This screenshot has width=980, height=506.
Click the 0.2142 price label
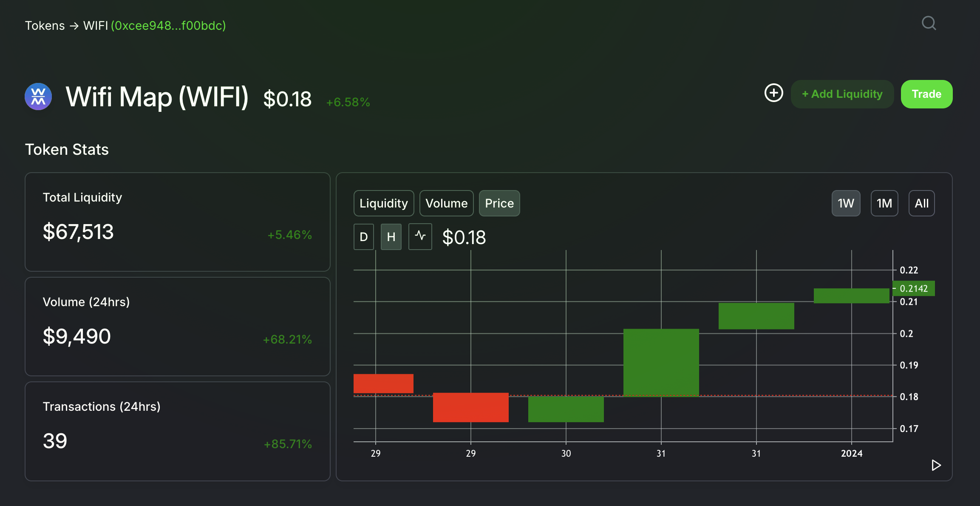coord(914,288)
